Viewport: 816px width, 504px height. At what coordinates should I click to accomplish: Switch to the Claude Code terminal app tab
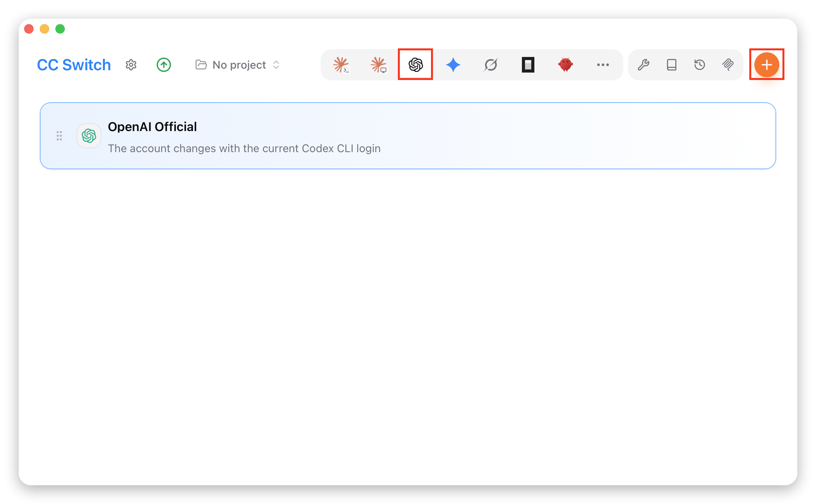pyautogui.click(x=341, y=65)
